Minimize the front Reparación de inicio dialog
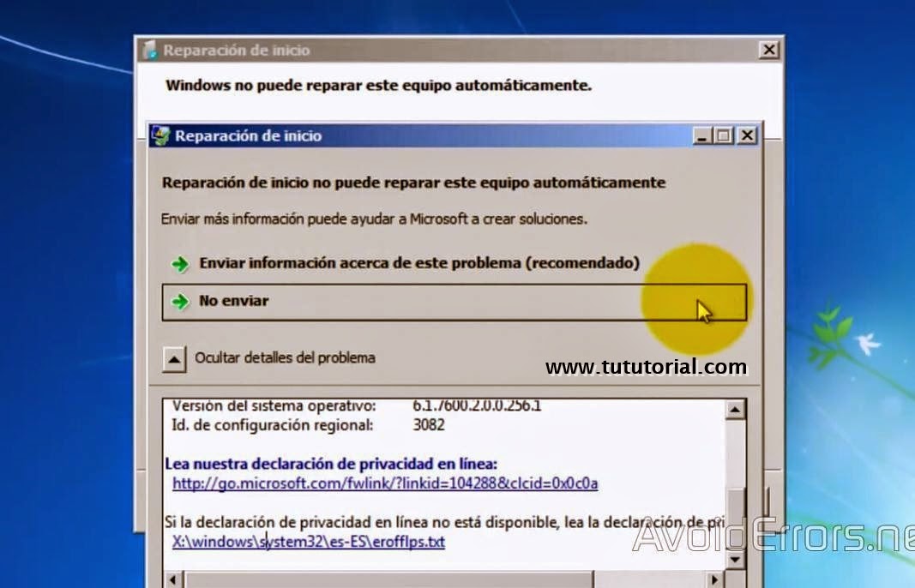The width and height of the screenshot is (915, 588). pos(702,136)
